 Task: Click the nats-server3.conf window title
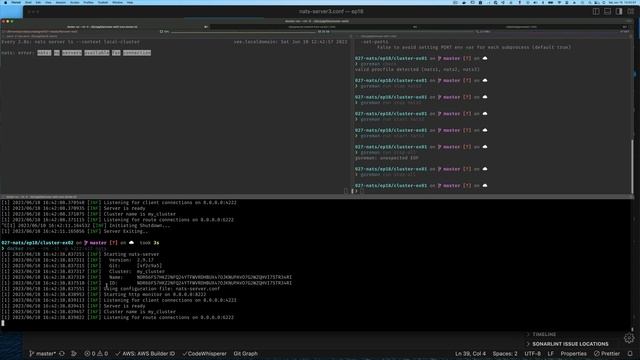click(x=331, y=11)
